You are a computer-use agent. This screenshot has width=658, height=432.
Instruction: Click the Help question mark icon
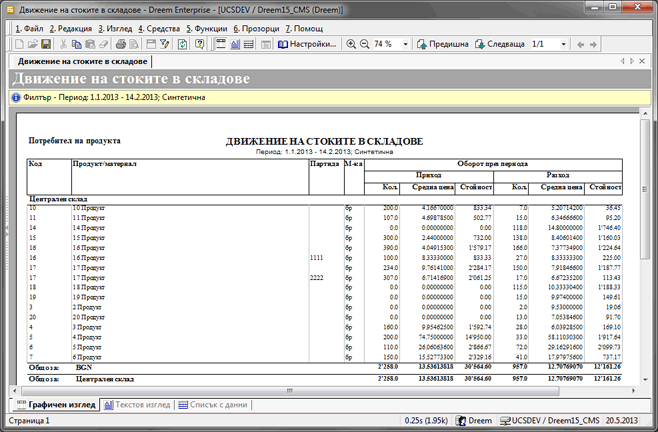coord(200,44)
